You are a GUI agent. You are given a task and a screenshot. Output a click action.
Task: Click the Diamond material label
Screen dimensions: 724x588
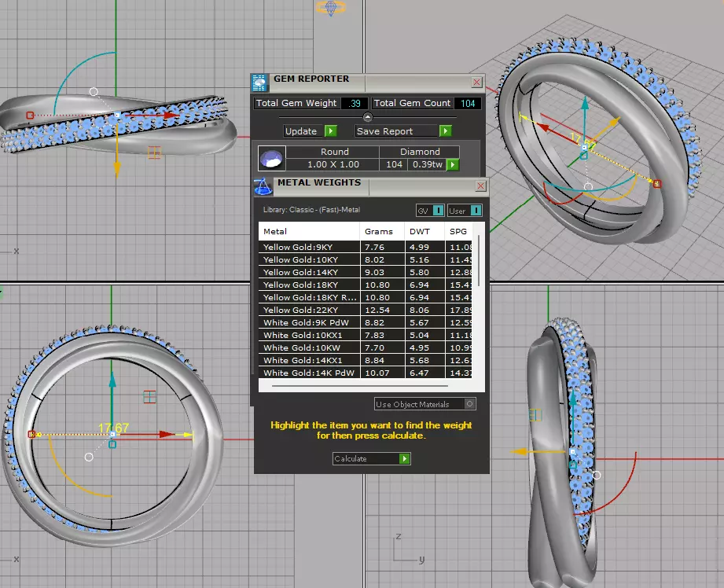[x=420, y=152]
